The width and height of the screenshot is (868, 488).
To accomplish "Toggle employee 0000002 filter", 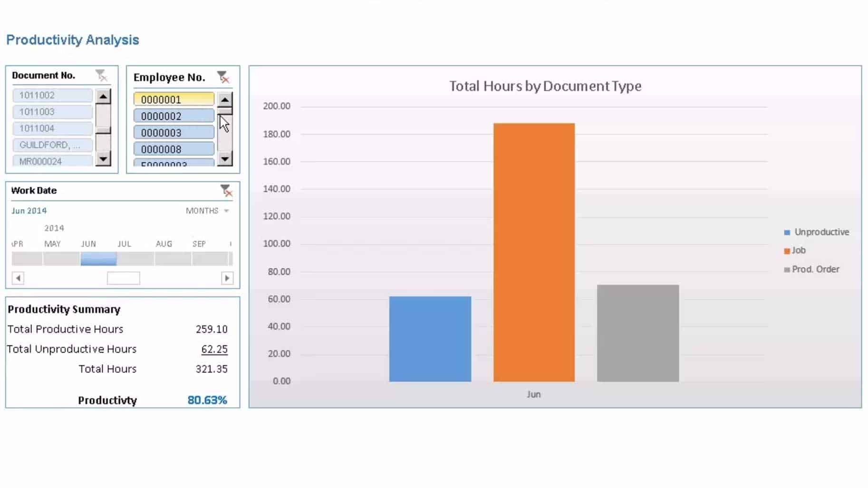I will coord(174,116).
